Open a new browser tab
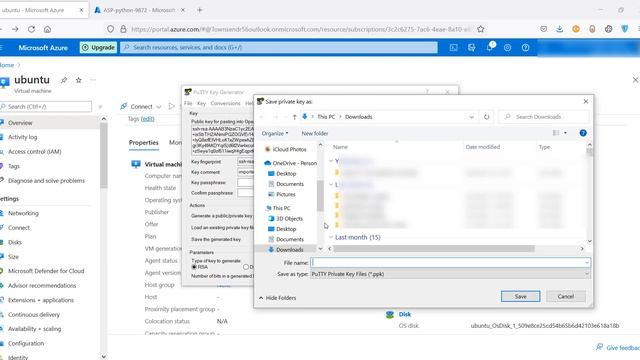 [x=200, y=10]
